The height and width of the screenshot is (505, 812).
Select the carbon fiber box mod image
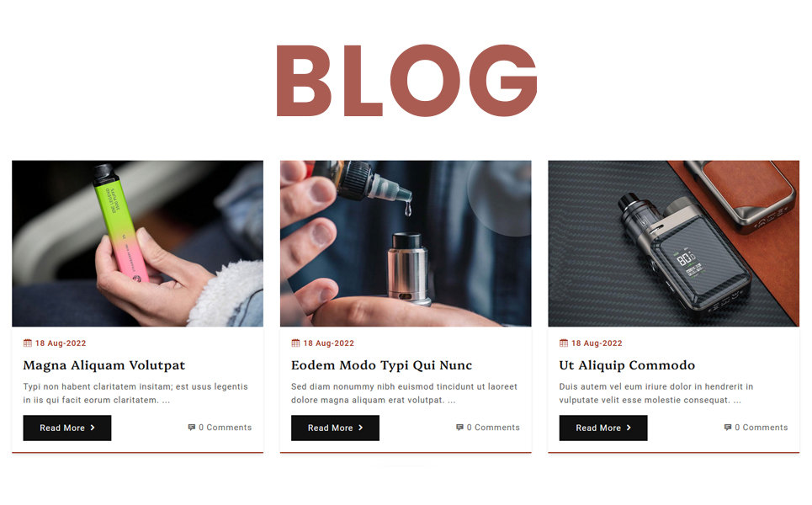click(x=674, y=243)
